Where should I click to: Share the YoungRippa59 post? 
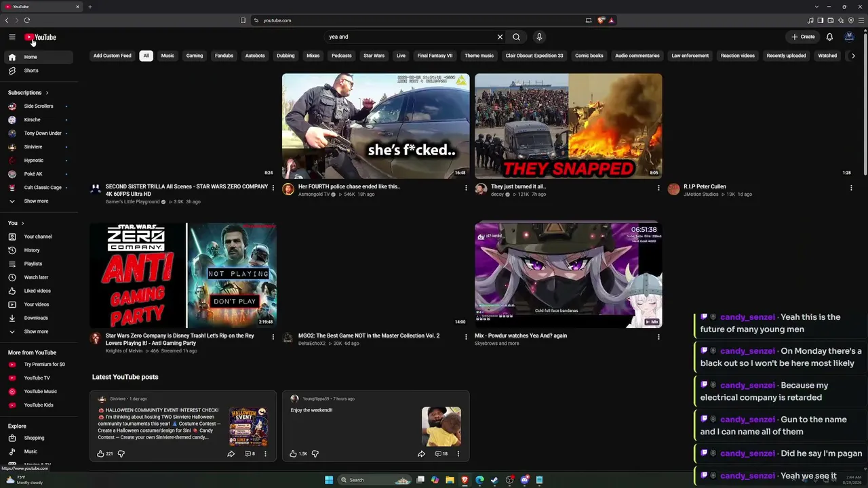[421, 453]
